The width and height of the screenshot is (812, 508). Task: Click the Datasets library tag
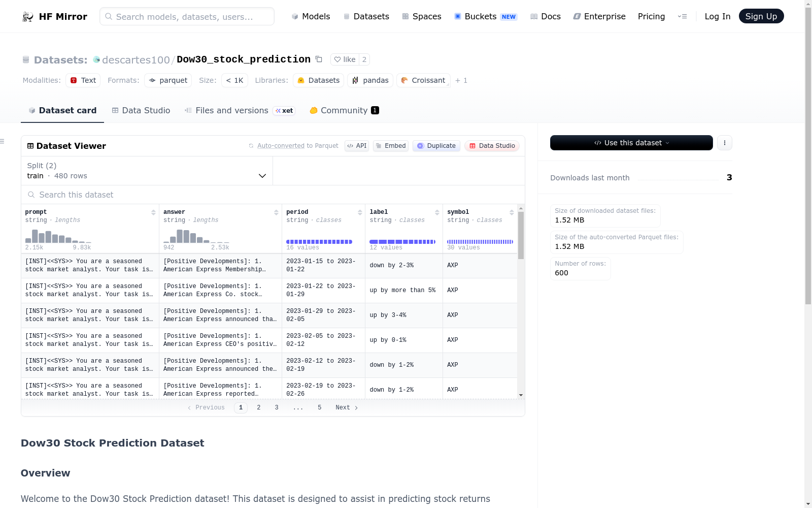click(319, 80)
